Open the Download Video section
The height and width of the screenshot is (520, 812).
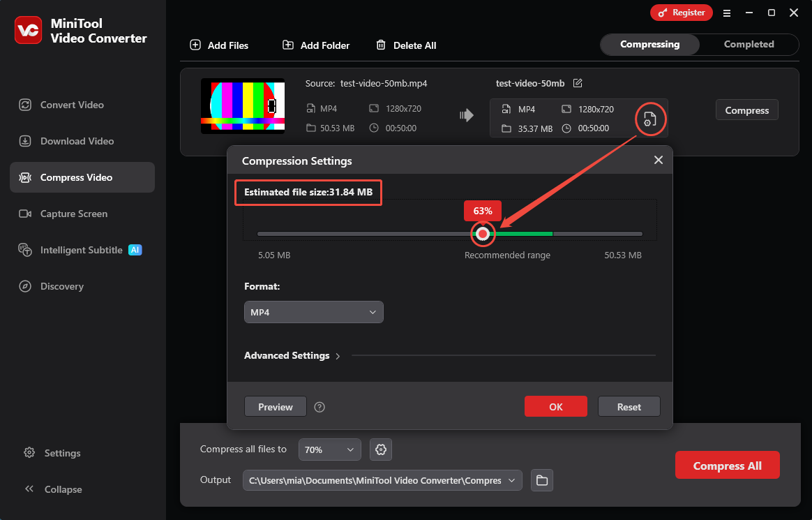[x=27, y=140]
